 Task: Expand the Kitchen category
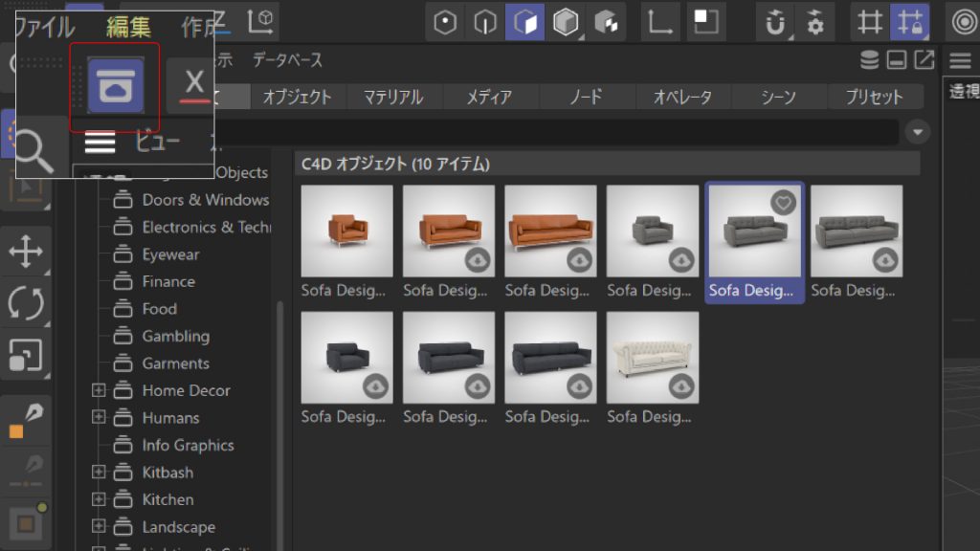[x=99, y=498]
